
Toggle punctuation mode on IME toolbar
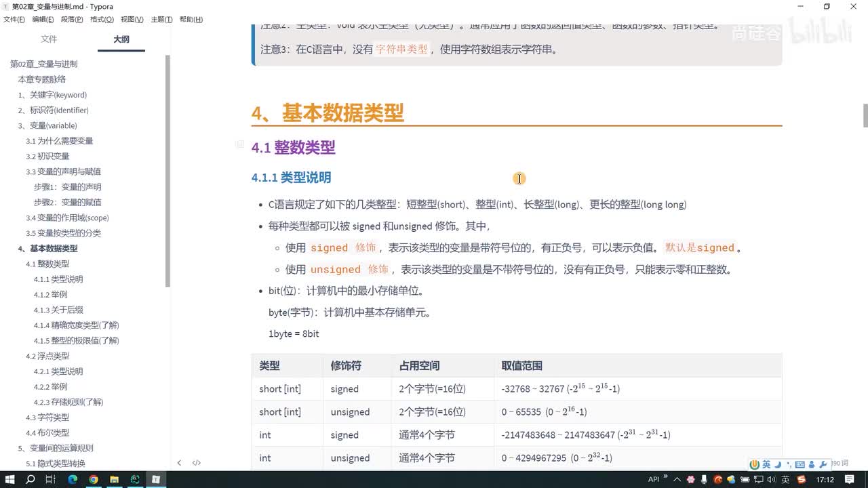point(789,465)
